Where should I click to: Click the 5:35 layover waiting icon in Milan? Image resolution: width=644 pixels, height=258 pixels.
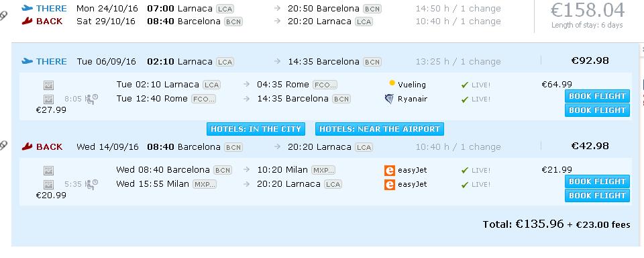tap(92, 184)
